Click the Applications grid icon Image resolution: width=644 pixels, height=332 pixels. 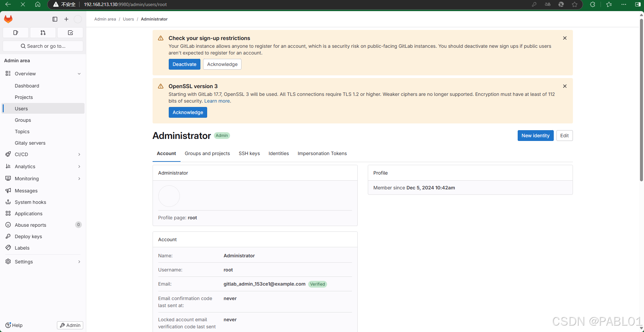pyautogui.click(x=8, y=213)
